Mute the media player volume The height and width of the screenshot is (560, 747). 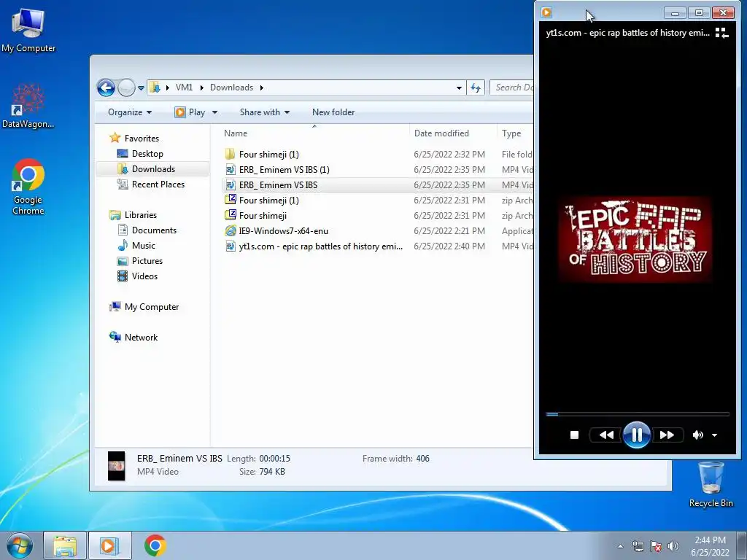pyautogui.click(x=697, y=435)
